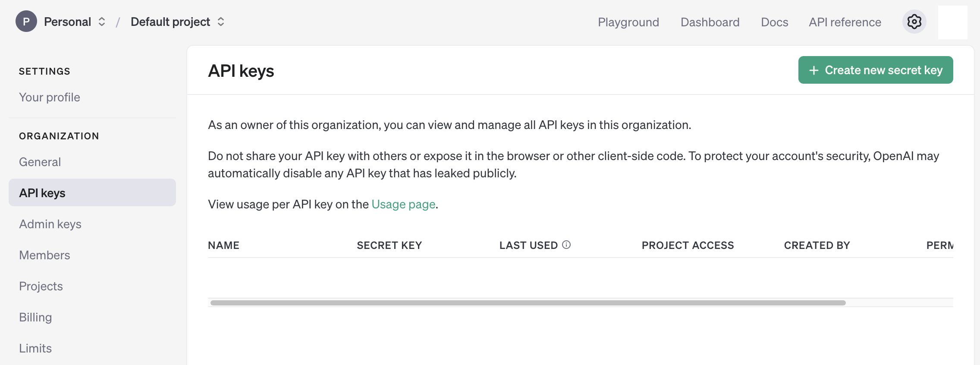The width and height of the screenshot is (980, 365).
Task: Select Admin keys in the sidebar
Action: point(50,224)
